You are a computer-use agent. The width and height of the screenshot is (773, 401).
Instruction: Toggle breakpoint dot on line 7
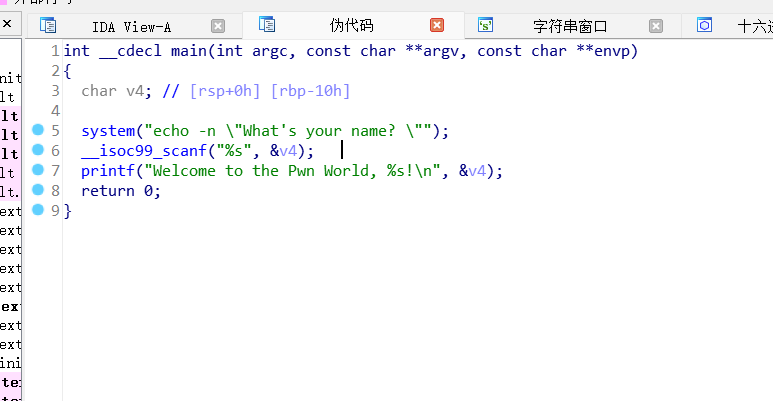coord(38,170)
